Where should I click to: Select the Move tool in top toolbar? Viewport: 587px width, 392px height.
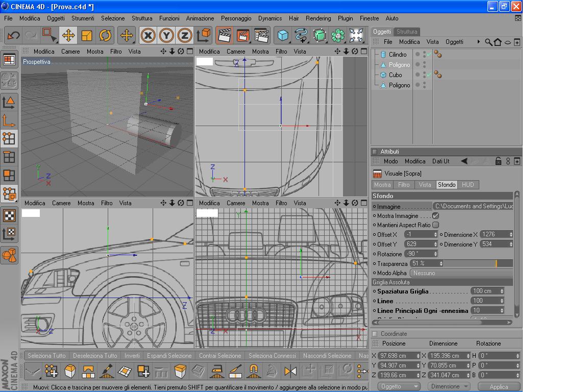click(x=68, y=35)
